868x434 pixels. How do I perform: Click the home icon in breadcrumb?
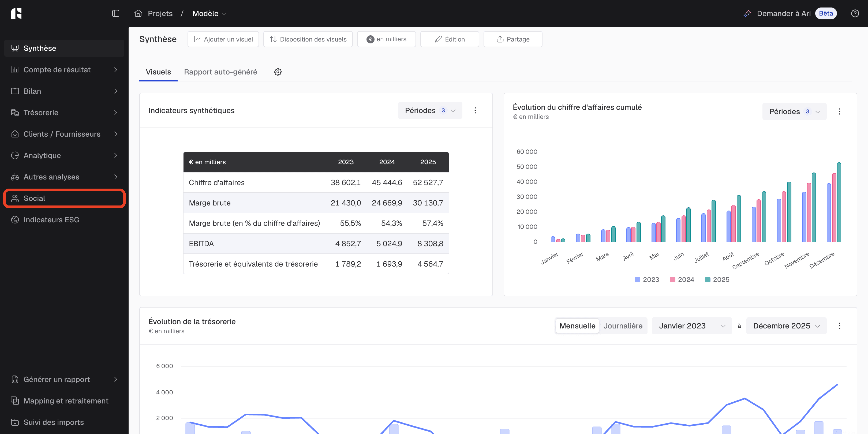(138, 13)
